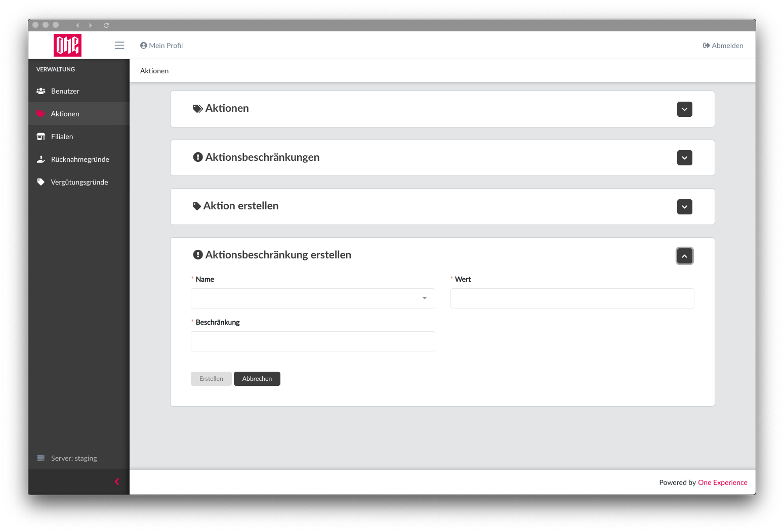Open Filialen in sidebar
Image resolution: width=784 pixels, height=532 pixels.
pyautogui.click(x=79, y=137)
